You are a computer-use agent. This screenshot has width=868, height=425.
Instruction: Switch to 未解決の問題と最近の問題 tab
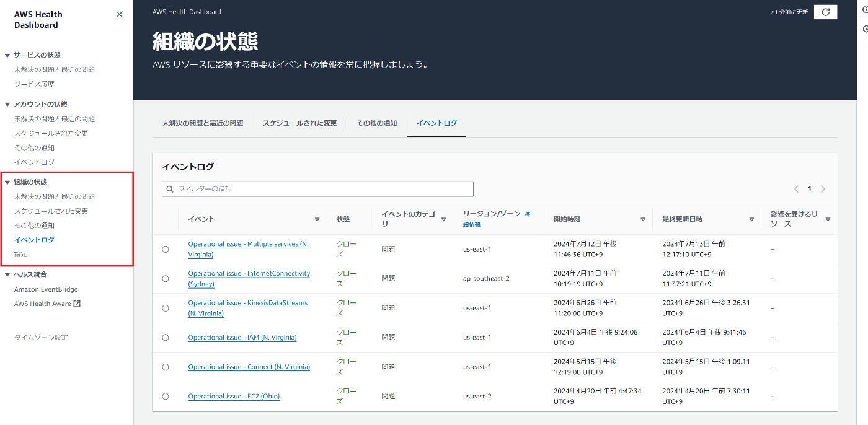tap(203, 123)
